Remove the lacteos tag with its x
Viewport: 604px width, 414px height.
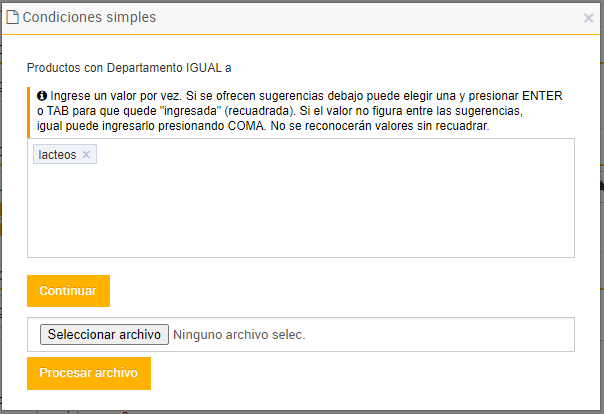[87, 155]
